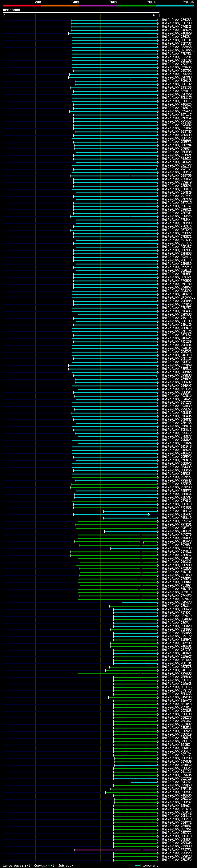
Task: Click the gap marker on the B4W0V8 row
Action: tap(143, 543)
